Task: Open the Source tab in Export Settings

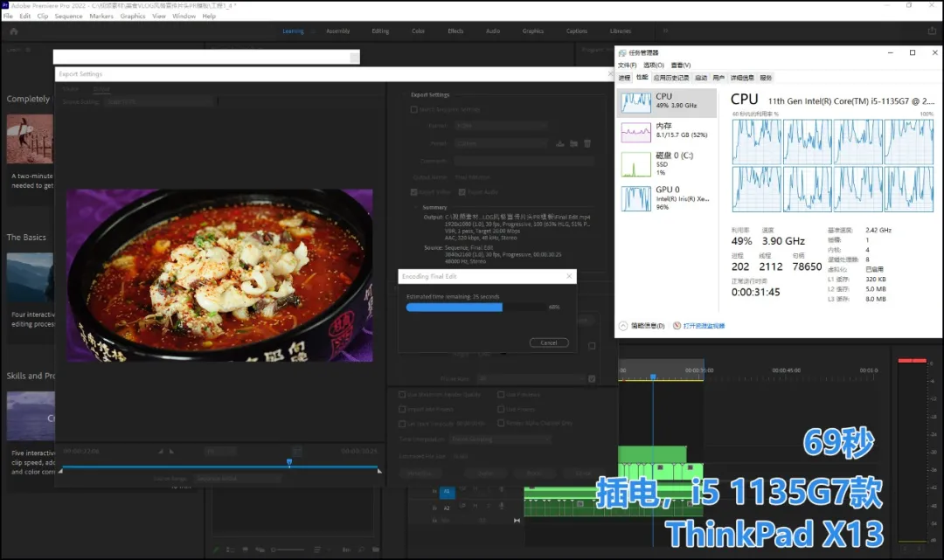Action: [x=71, y=89]
